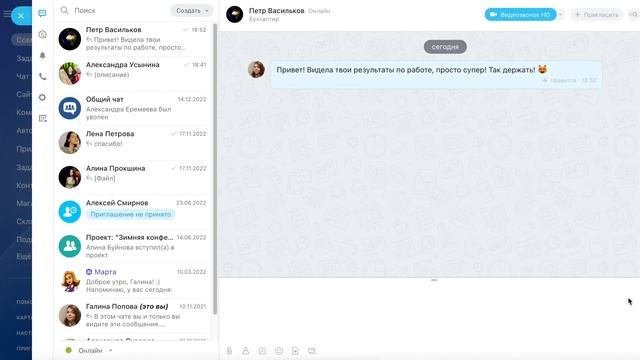Open chat with Петр Васильков in list
The width and height of the screenshot is (640, 360).
(133, 39)
